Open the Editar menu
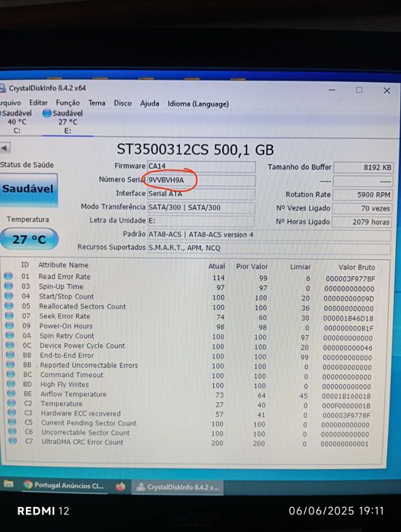401x532 pixels. coord(38,103)
